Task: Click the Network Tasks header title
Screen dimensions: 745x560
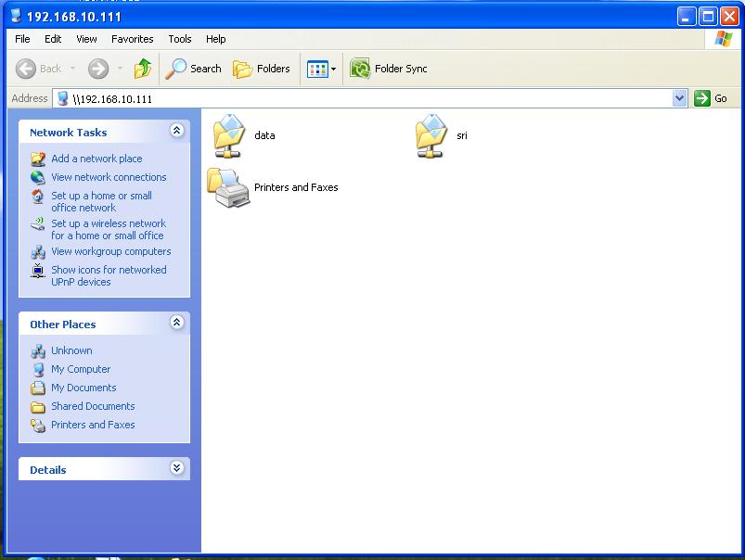Action: (69, 133)
